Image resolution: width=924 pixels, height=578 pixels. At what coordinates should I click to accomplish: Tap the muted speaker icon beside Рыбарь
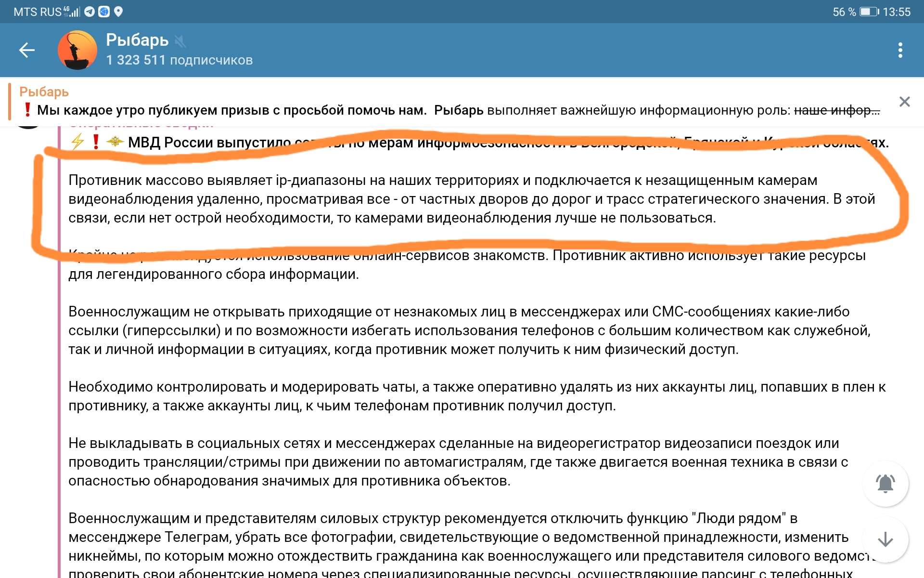click(x=180, y=41)
